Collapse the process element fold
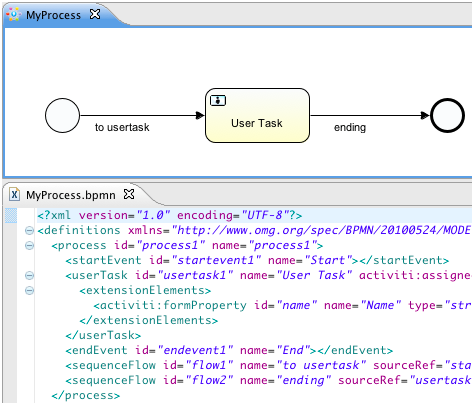This screenshot has height=405, width=474. click(29, 246)
